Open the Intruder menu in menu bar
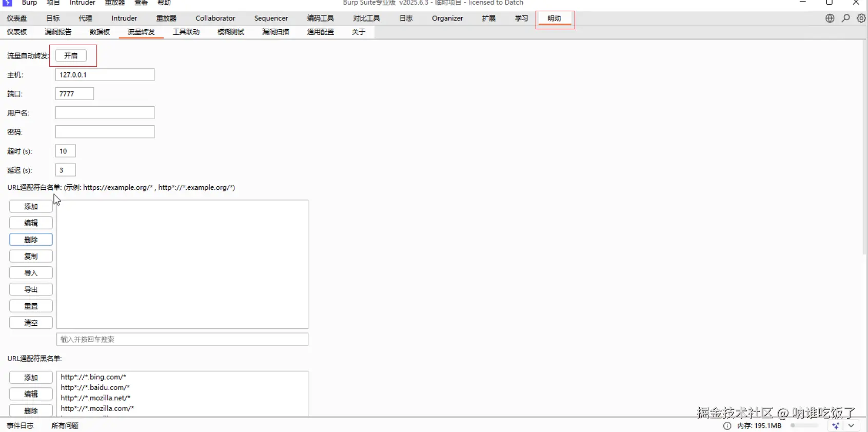 [x=83, y=3]
